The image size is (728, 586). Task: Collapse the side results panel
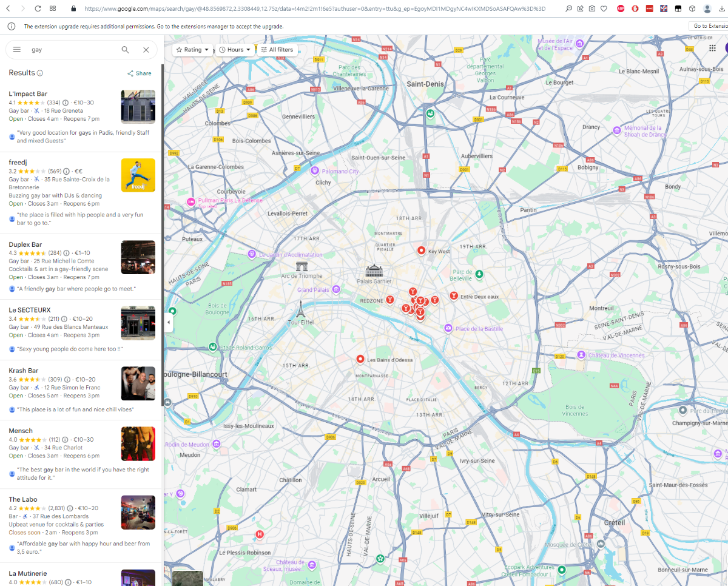point(169,322)
